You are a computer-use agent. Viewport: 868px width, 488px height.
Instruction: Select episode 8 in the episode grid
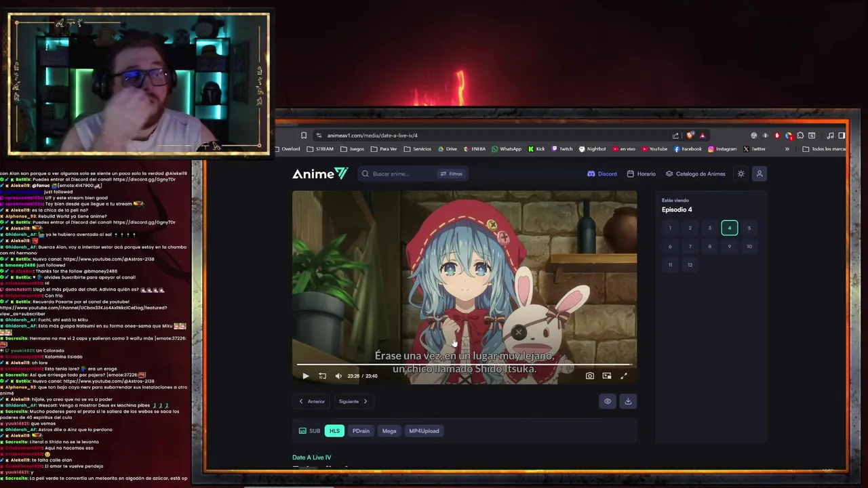pos(710,247)
